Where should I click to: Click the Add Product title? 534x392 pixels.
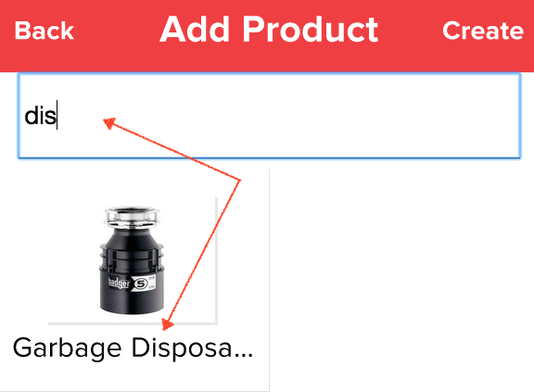[x=269, y=30]
